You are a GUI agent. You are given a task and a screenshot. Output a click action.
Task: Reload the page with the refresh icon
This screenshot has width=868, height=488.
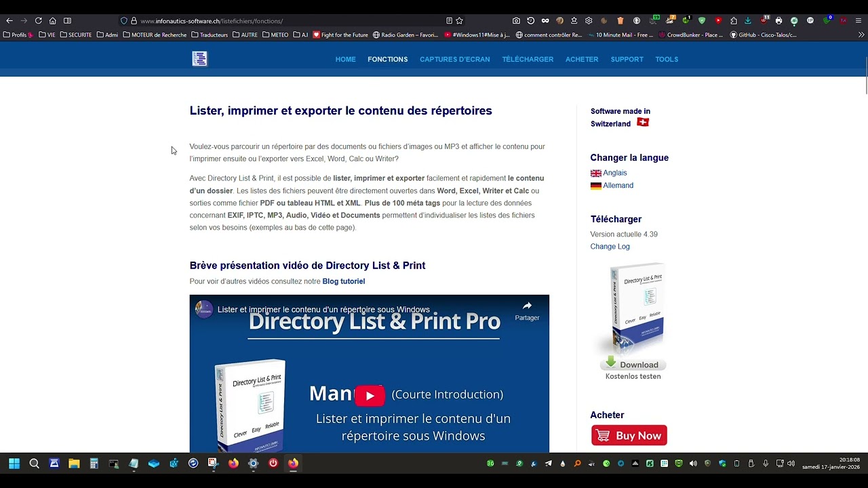pyautogui.click(x=38, y=21)
